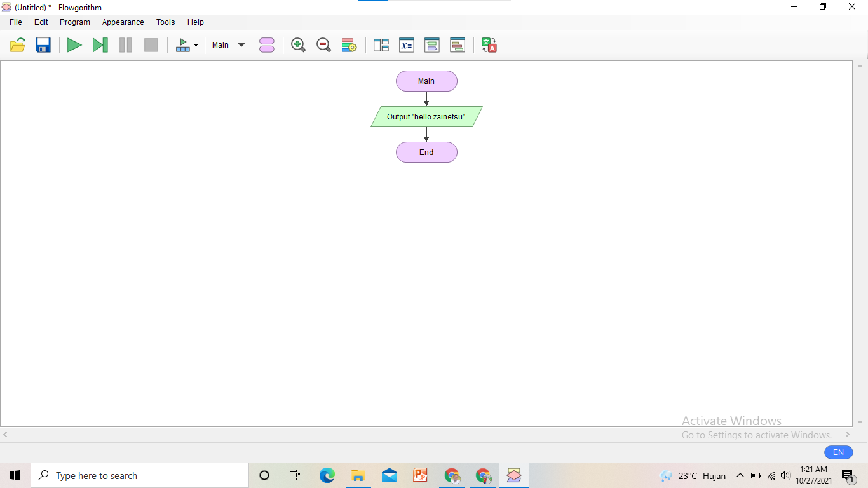
Task: Open the chart colors and styles settings
Action: (x=349, y=44)
